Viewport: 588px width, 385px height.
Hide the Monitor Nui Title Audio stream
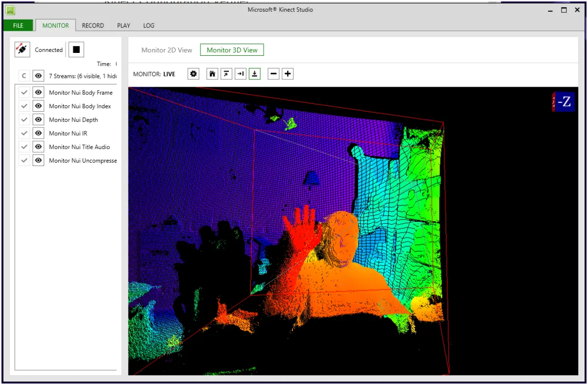click(38, 146)
